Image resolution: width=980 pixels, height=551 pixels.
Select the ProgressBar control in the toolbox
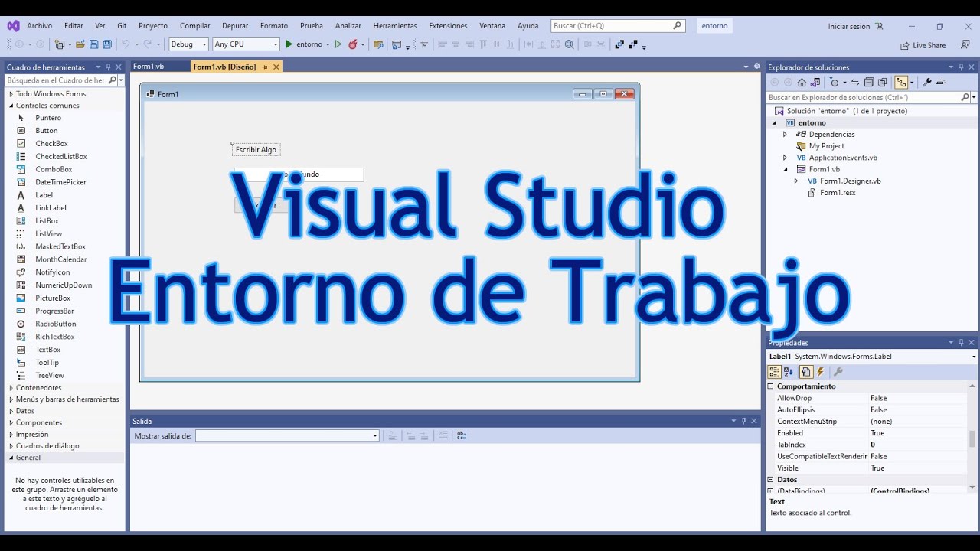pos(54,311)
